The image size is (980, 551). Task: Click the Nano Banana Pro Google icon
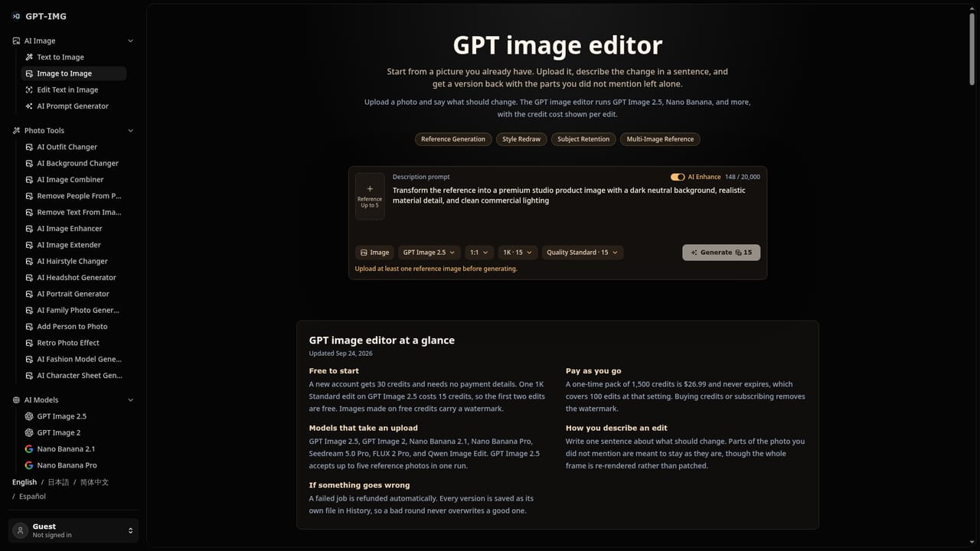tap(29, 465)
